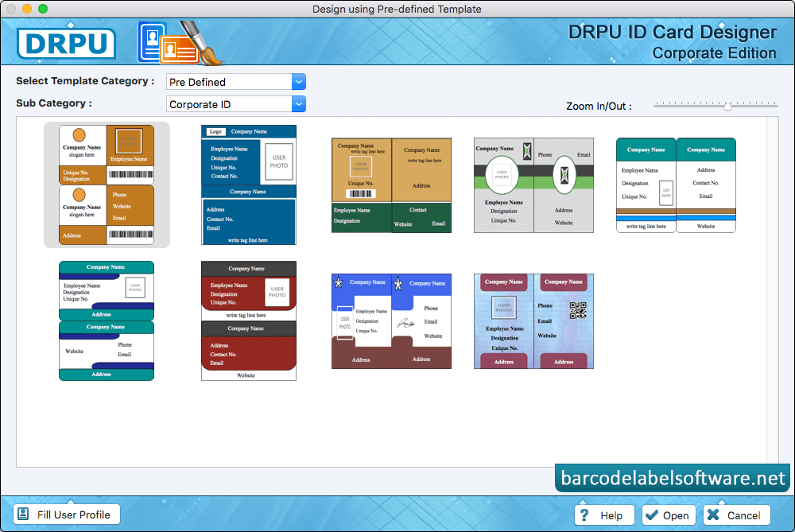Select the orange barcode ID card template

click(x=107, y=185)
